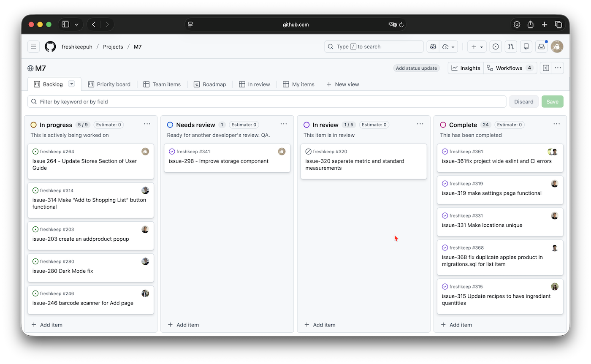
Task: Open the GitHub homepage logo
Action: [x=50, y=46]
